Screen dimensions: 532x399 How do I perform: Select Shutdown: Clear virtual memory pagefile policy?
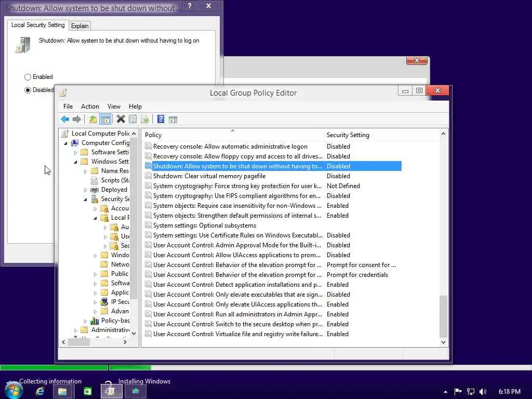[x=209, y=176]
